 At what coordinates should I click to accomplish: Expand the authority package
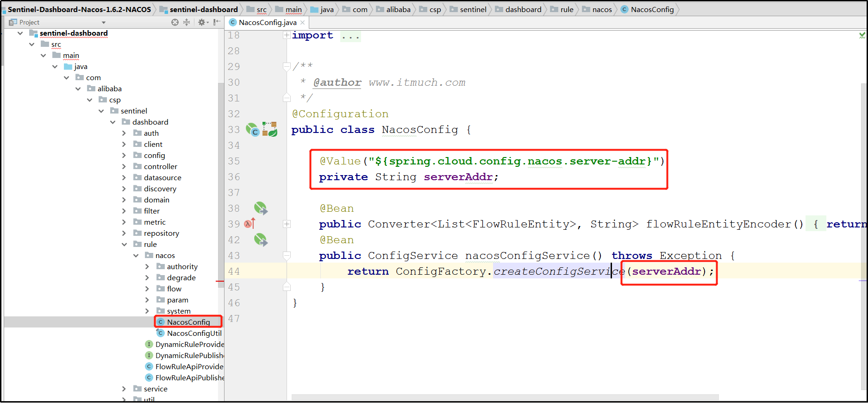tap(147, 267)
